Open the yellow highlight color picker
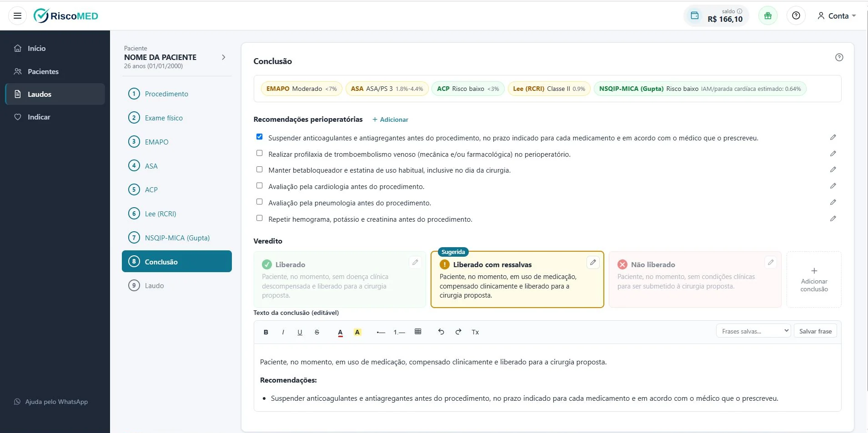 (x=357, y=332)
